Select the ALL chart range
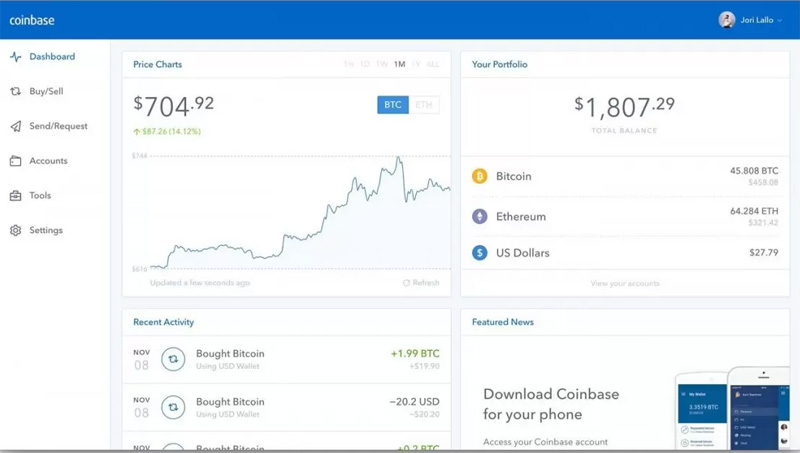 433,64
